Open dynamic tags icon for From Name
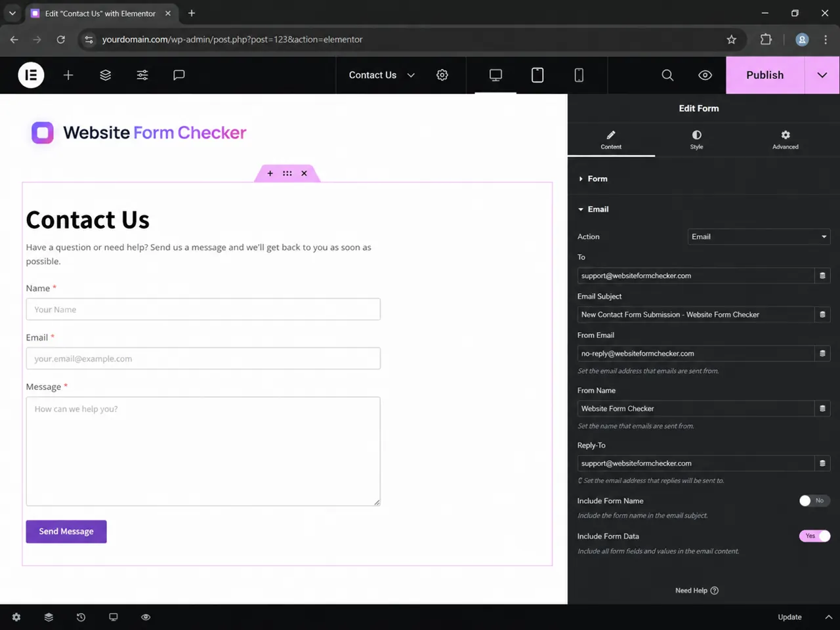Screen dimensions: 840x630 pyautogui.click(x=822, y=408)
